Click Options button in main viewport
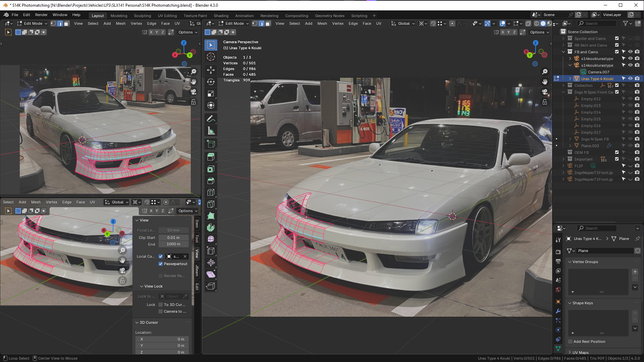 tap(539, 32)
